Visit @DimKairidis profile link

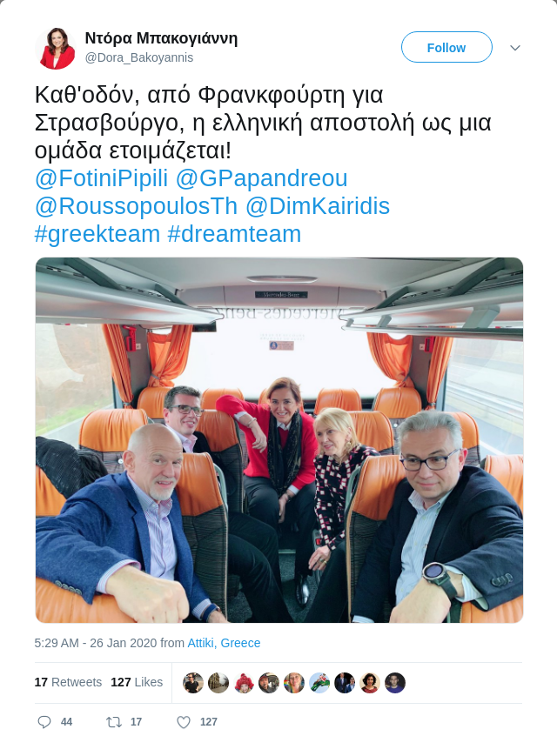point(318,206)
